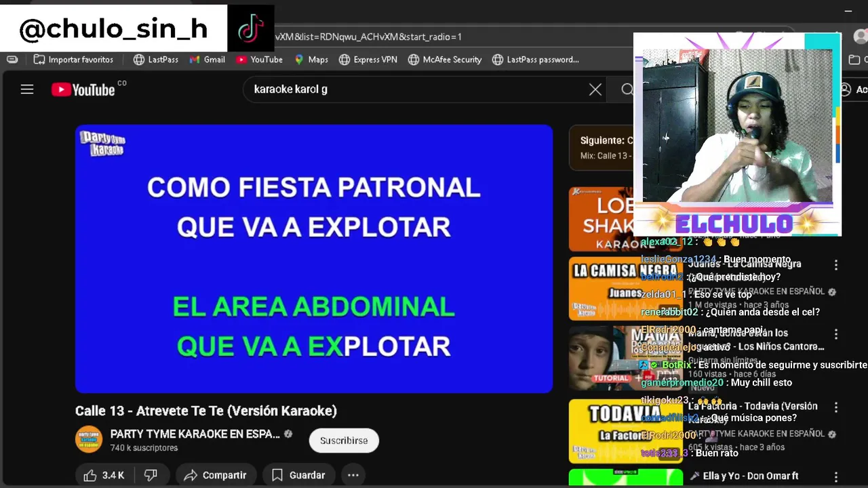Open options menu for La Camisa Negra video

tap(836, 265)
